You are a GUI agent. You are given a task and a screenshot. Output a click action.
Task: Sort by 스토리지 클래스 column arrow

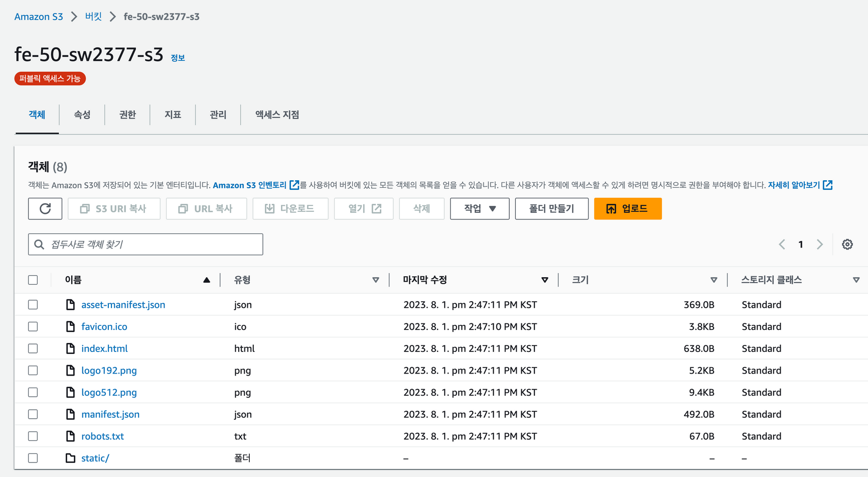(x=856, y=280)
